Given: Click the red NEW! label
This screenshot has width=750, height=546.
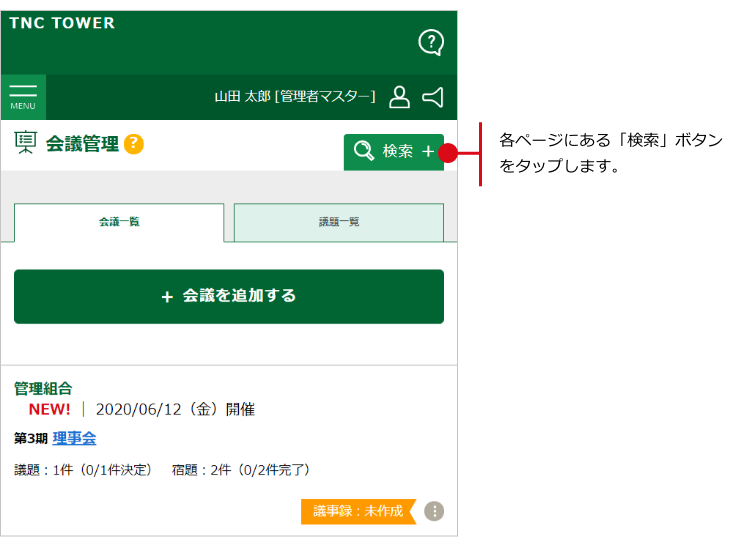Looking at the screenshot, I should click(49, 409).
